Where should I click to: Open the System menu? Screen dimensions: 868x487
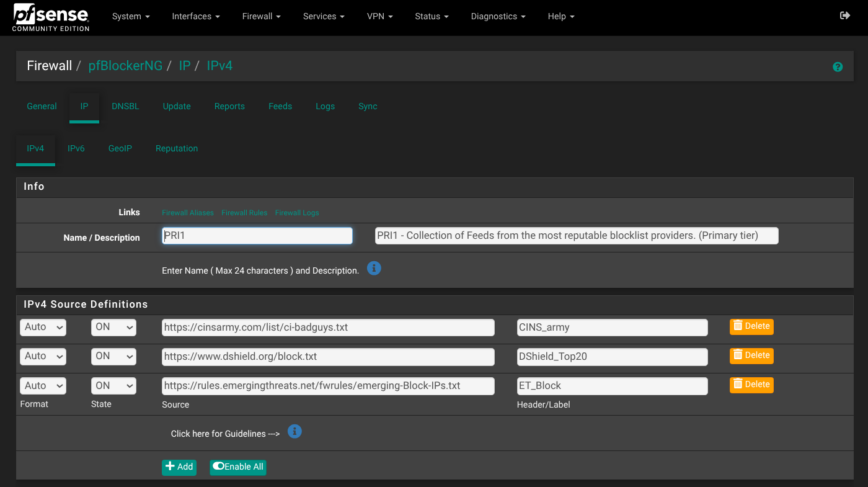pos(131,17)
